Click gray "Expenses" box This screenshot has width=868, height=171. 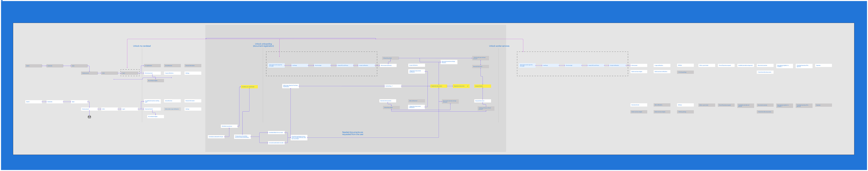823,105
